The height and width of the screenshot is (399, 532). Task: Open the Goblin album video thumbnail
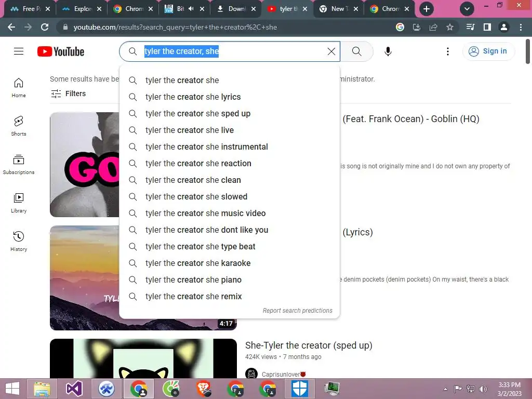pyautogui.click(x=85, y=165)
